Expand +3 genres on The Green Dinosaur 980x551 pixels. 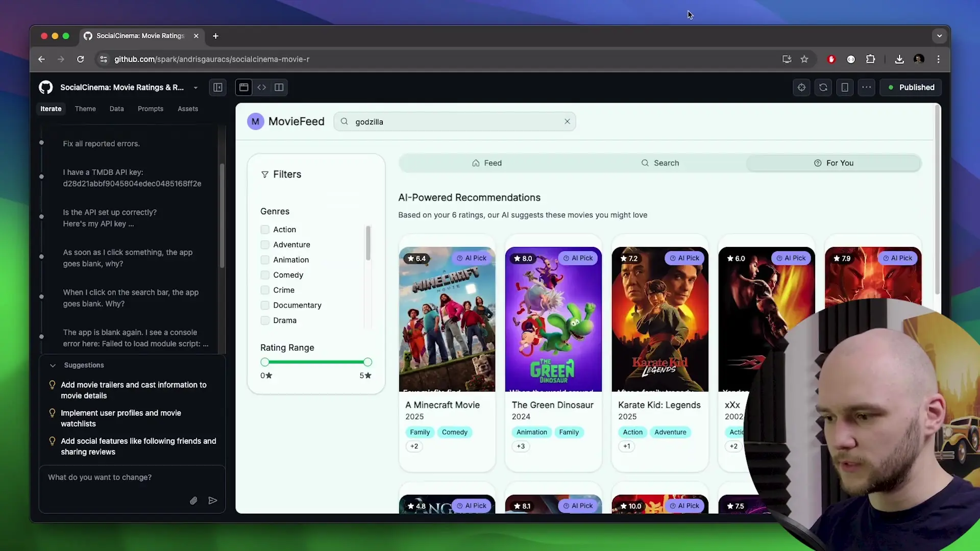pos(521,446)
